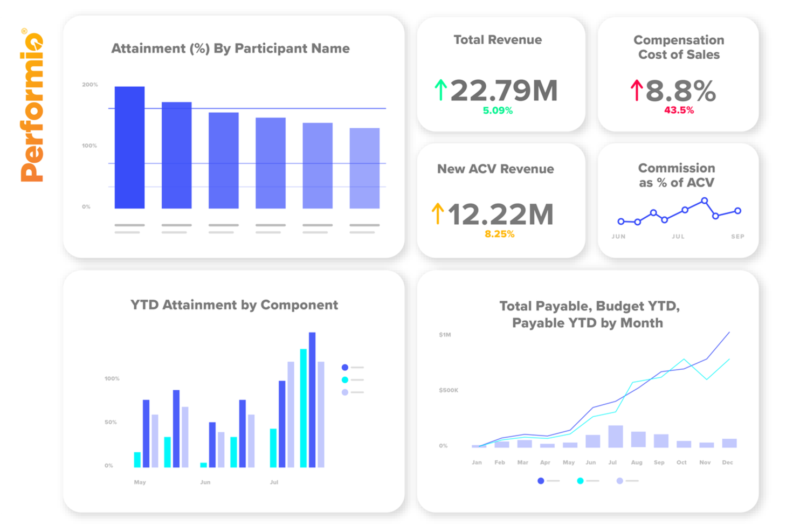Toggle the light purple series in YTD Attainment legend
The width and height of the screenshot is (793, 532).
click(x=345, y=391)
